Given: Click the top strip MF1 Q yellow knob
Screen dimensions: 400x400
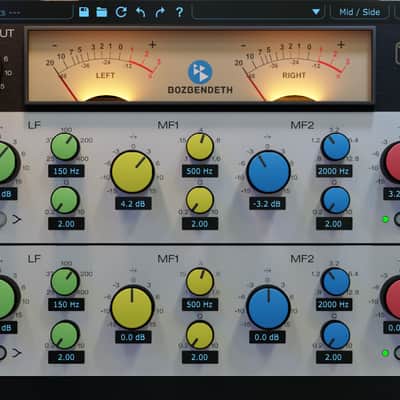Looking at the screenshot, I should (x=200, y=200).
